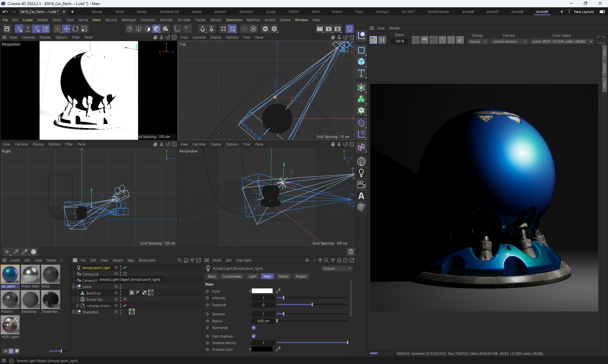Image resolution: width=608 pixels, height=364 pixels.
Task: Select the Rotate tool icon
Action: pos(75,29)
